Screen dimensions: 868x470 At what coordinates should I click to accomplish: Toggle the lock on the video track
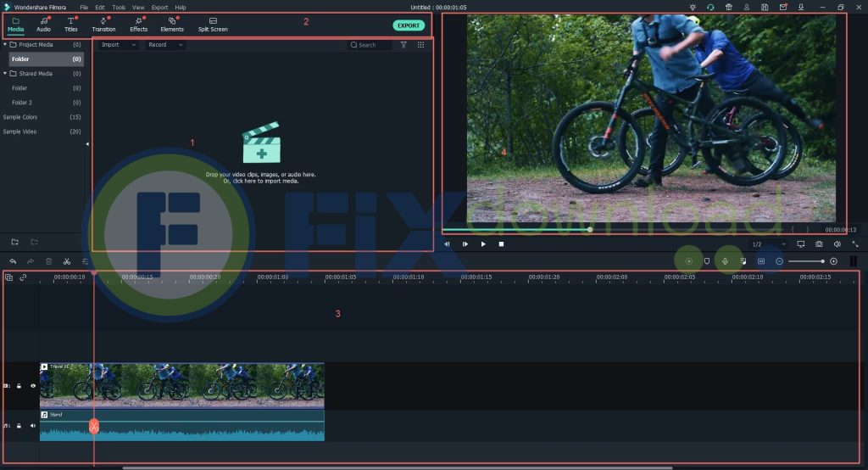point(19,386)
